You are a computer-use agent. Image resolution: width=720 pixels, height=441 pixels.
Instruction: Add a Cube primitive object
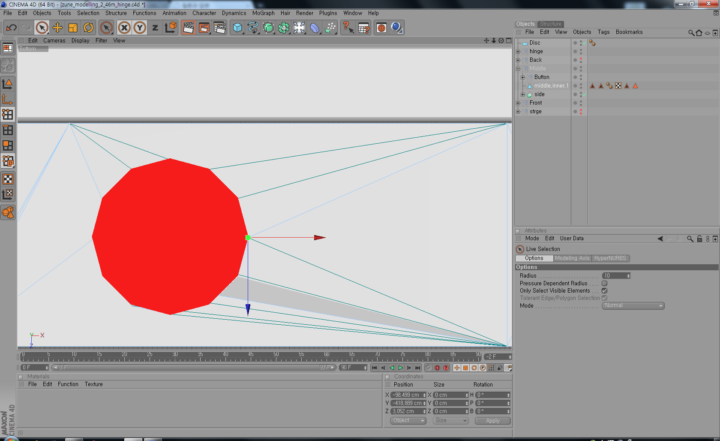tap(237, 28)
